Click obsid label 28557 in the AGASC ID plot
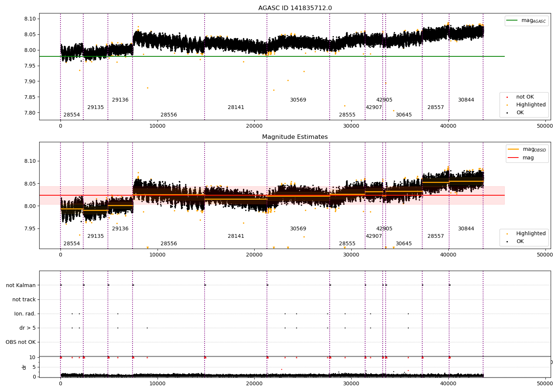The image size is (560, 392). (x=436, y=107)
